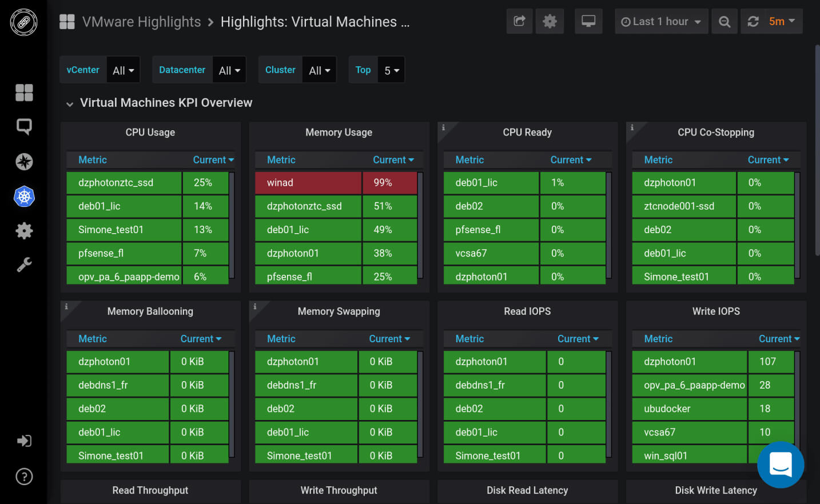The height and width of the screenshot is (504, 820).
Task: Click the info icon on Memory Swapping panel
Action: (255, 306)
